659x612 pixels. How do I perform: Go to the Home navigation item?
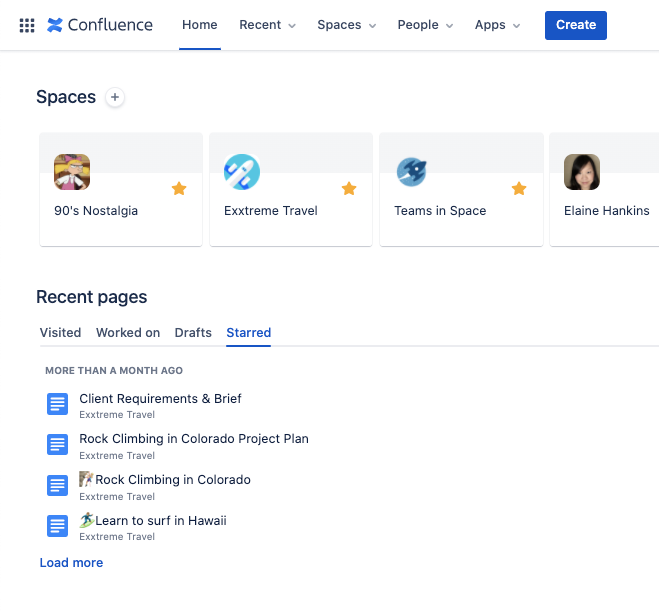(x=200, y=25)
